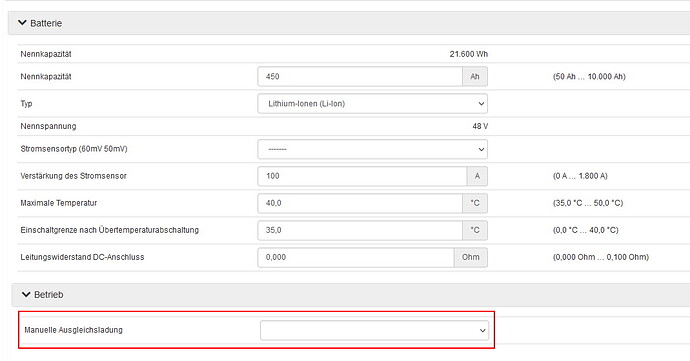The height and width of the screenshot is (361, 690).
Task: Click the 48 V Nennspannung value
Action: point(480,126)
